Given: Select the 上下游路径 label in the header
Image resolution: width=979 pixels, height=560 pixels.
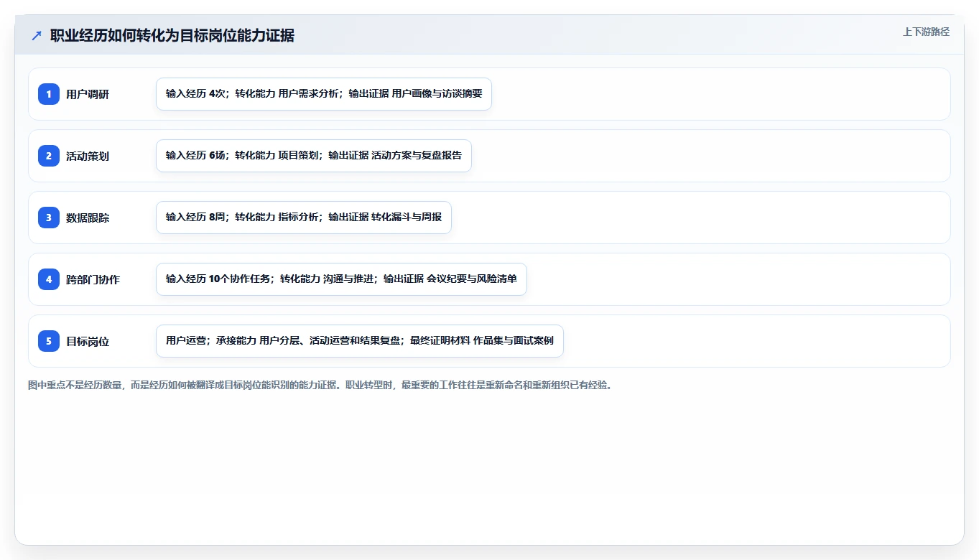Looking at the screenshot, I should point(926,32).
